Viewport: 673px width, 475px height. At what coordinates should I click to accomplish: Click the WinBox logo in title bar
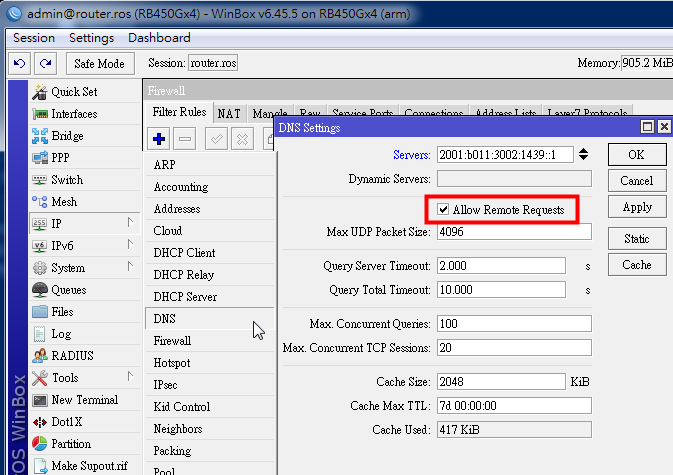pyautogui.click(x=14, y=14)
